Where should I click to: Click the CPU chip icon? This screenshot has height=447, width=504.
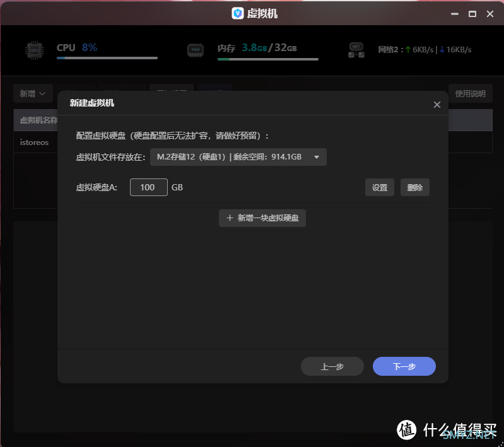coord(35,50)
